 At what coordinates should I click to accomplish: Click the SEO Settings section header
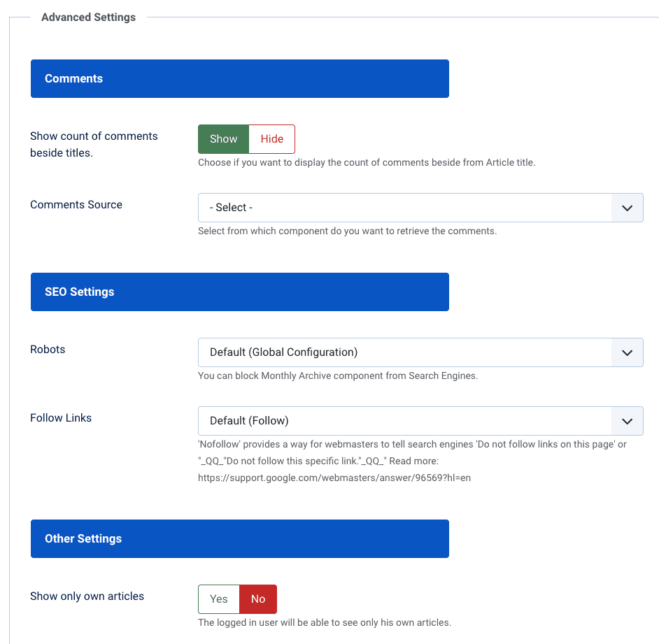click(x=239, y=292)
